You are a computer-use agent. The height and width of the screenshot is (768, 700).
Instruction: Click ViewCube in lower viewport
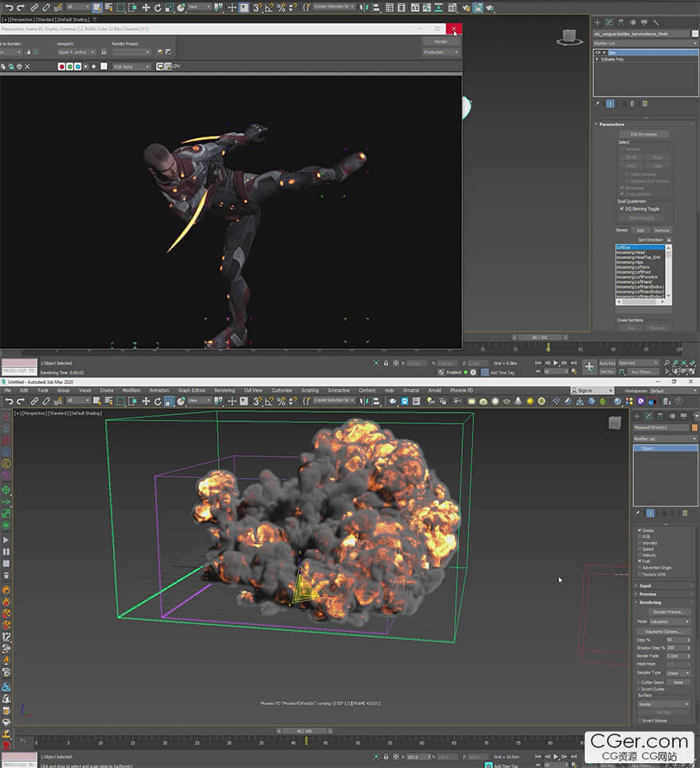[x=614, y=423]
